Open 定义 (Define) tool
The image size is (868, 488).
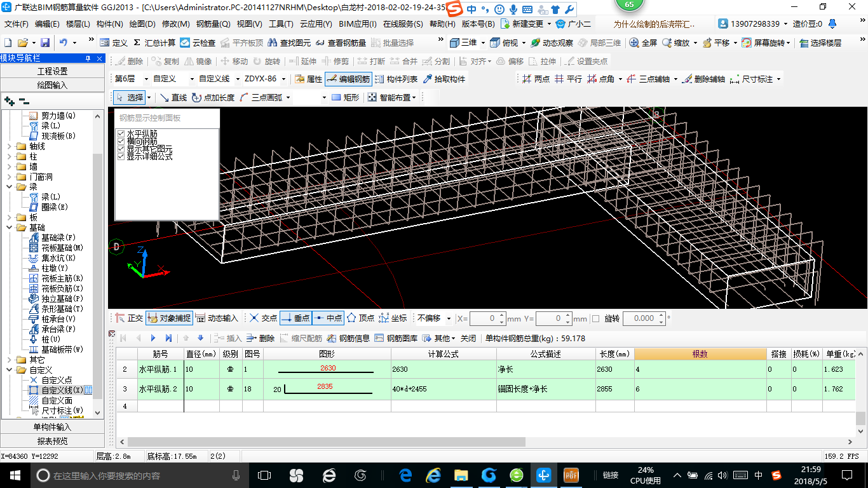(114, 43)
